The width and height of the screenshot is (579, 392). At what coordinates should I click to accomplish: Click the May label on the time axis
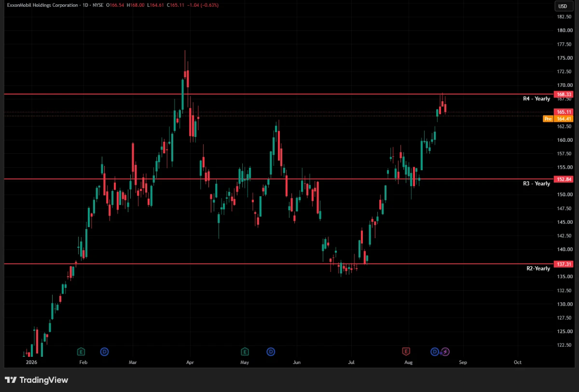pyautogui.click(x=245, y=362)
